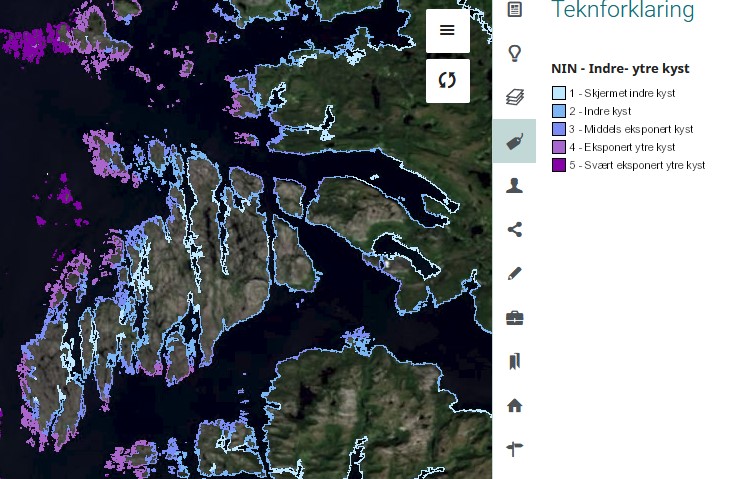Select the Middels eksponert kyst swatch
Viewport: 729px width, 479px height.
tap(559, 129)
